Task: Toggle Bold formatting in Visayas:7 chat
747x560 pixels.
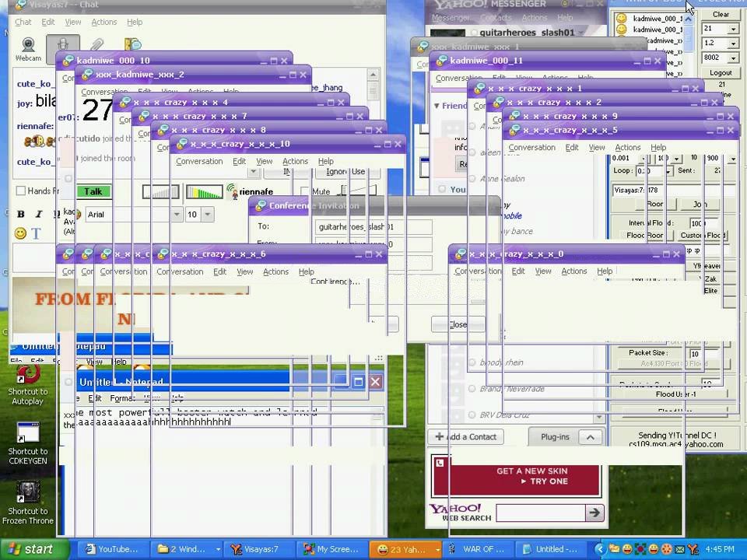Action: click(21, 215)
